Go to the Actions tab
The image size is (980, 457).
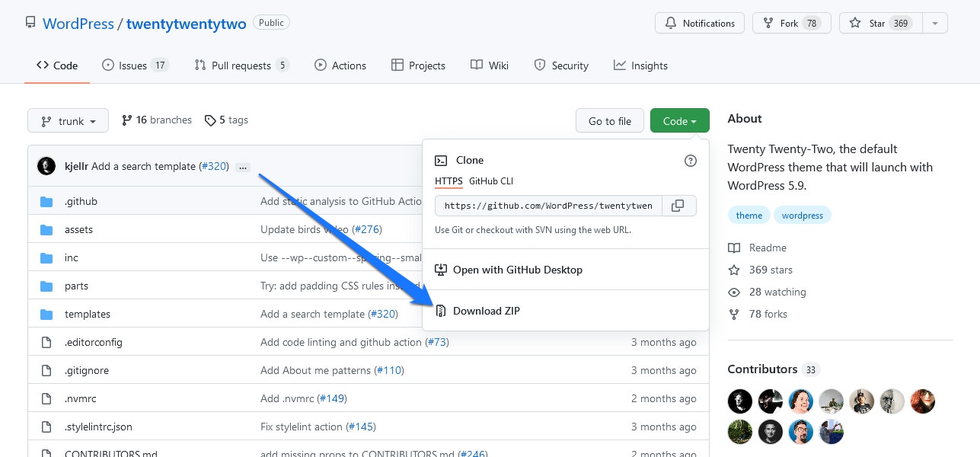point(340,66)
